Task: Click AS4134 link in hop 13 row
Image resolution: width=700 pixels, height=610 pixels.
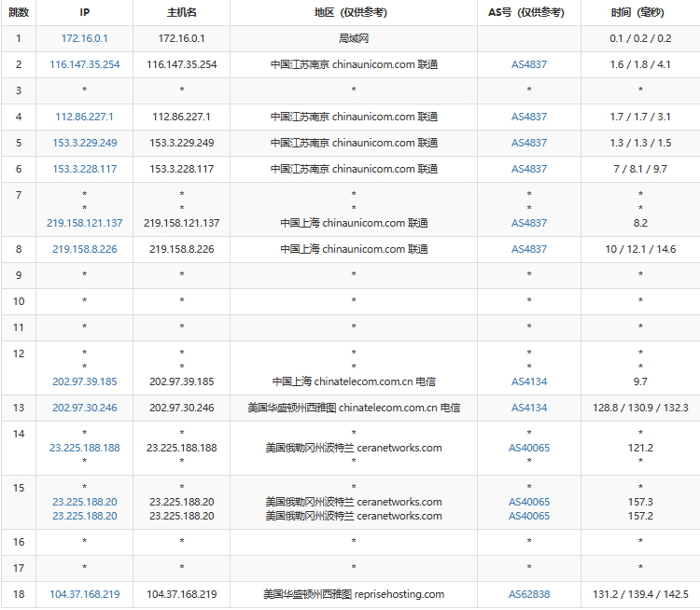Action: 529,408
